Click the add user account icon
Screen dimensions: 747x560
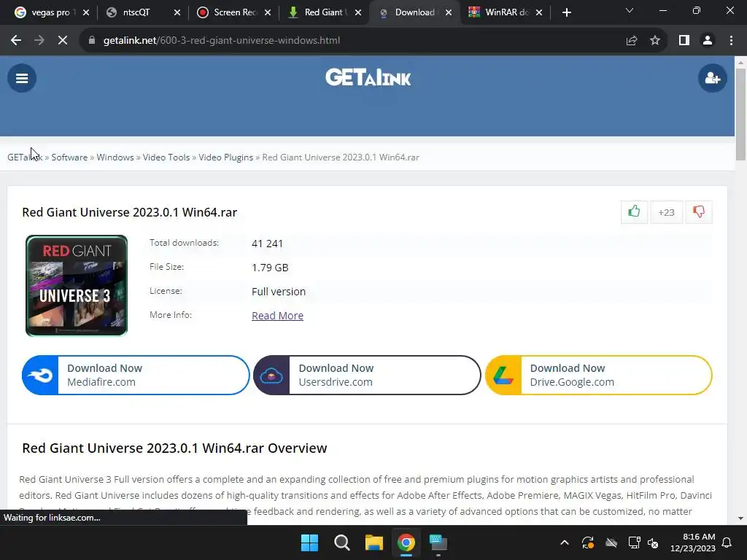(x=712, y=78)
